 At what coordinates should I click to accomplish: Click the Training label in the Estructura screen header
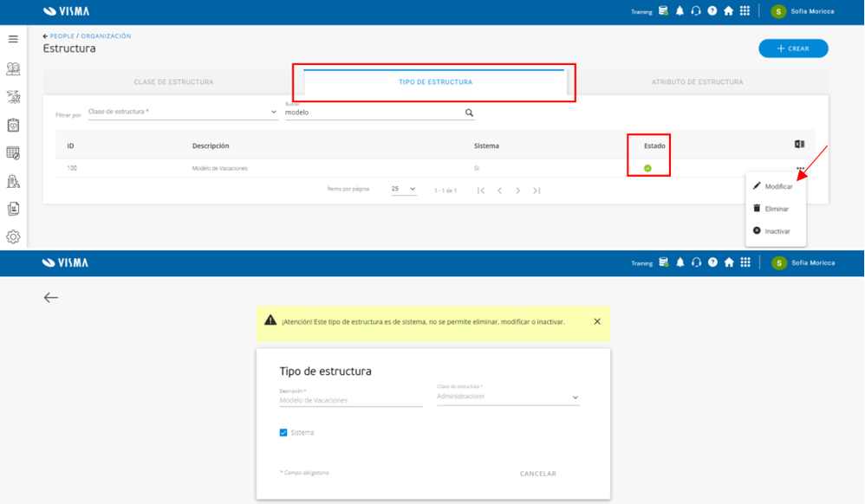pos(641,11)
